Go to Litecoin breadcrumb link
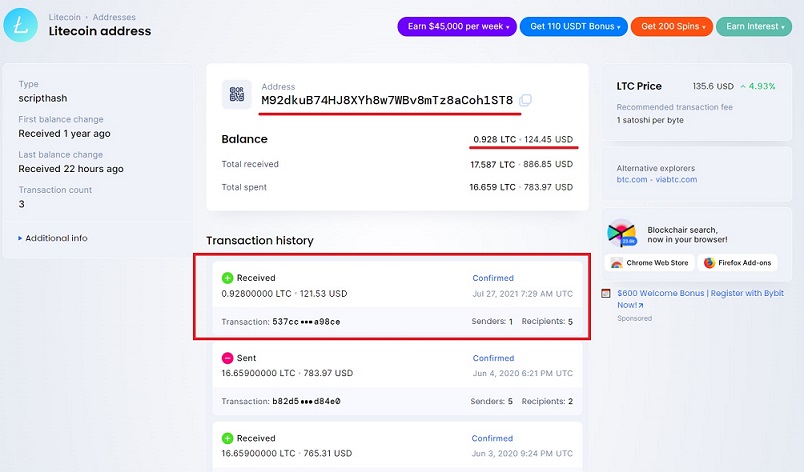804x472 pixels. (65, 17)
